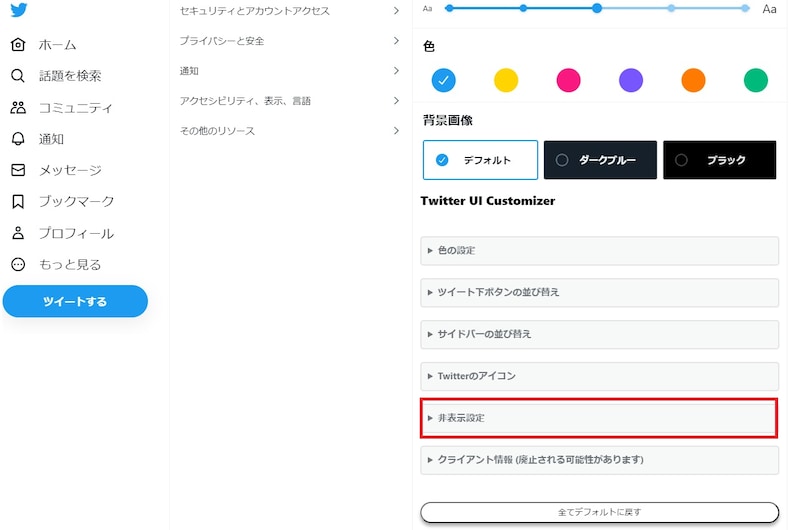Select the orange color swatch
Image resolution: width=800 pixels, height=530 pixels.
tap(693, 80)
